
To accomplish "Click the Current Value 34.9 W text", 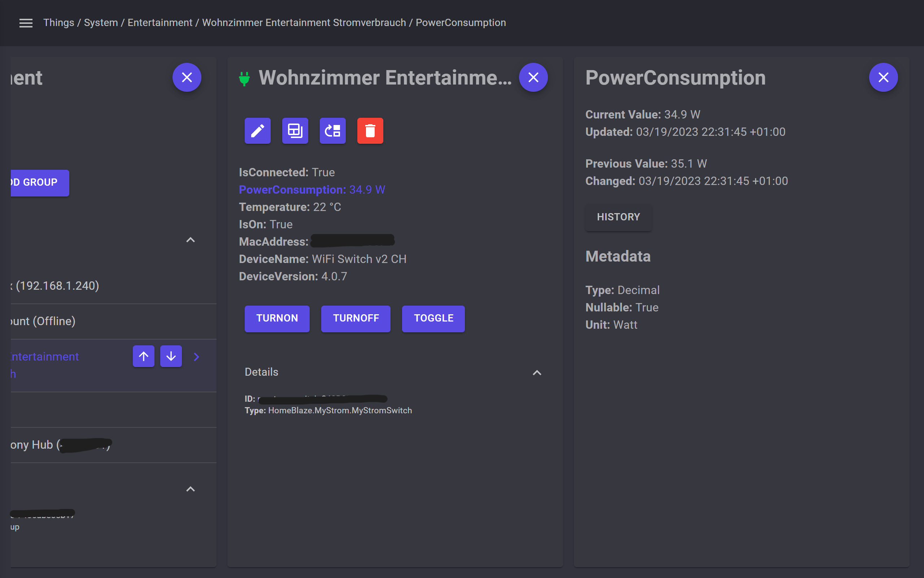I will (642, 114).
